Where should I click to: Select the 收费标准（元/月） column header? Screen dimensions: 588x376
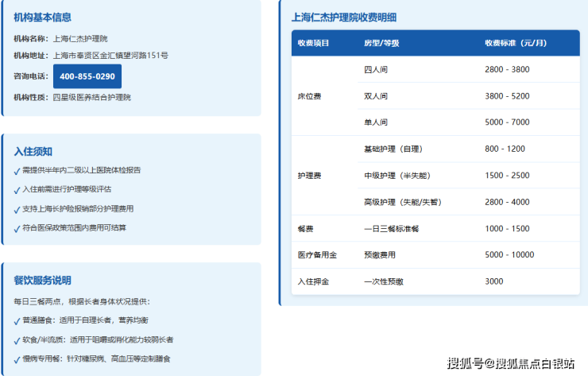[x=516, y=43]
